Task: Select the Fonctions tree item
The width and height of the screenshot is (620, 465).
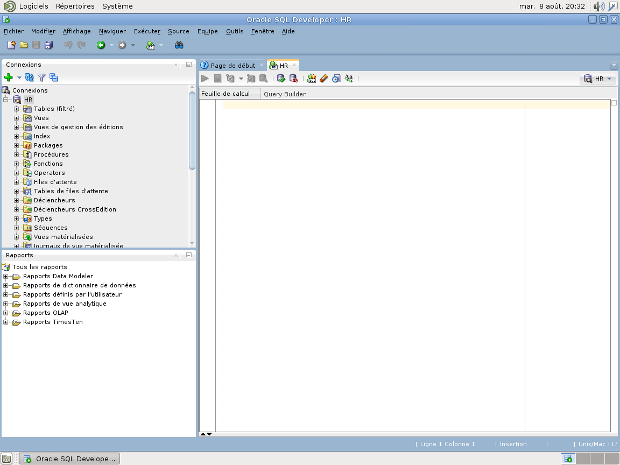Action: coord(48,163)
